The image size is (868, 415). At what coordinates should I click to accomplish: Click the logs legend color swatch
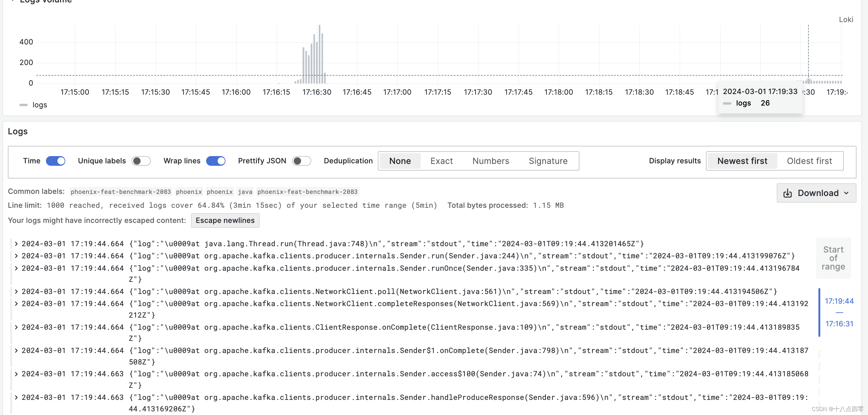click(24, 105)
